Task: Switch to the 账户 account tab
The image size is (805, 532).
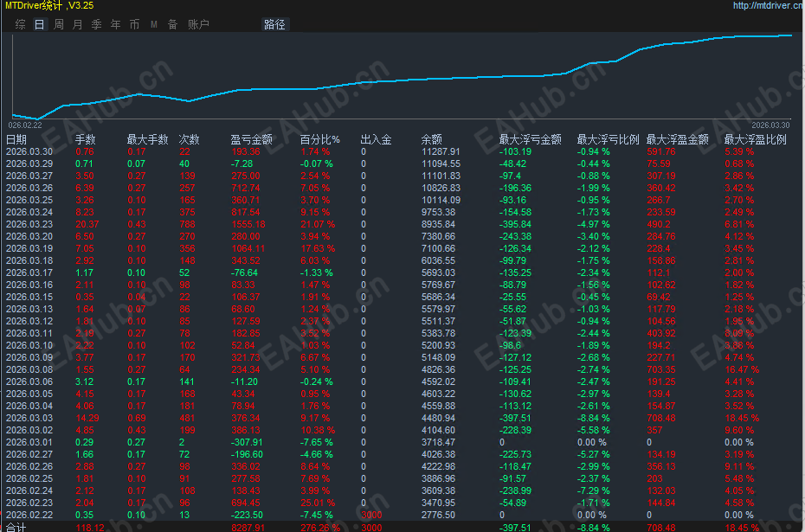Action: 198,24
